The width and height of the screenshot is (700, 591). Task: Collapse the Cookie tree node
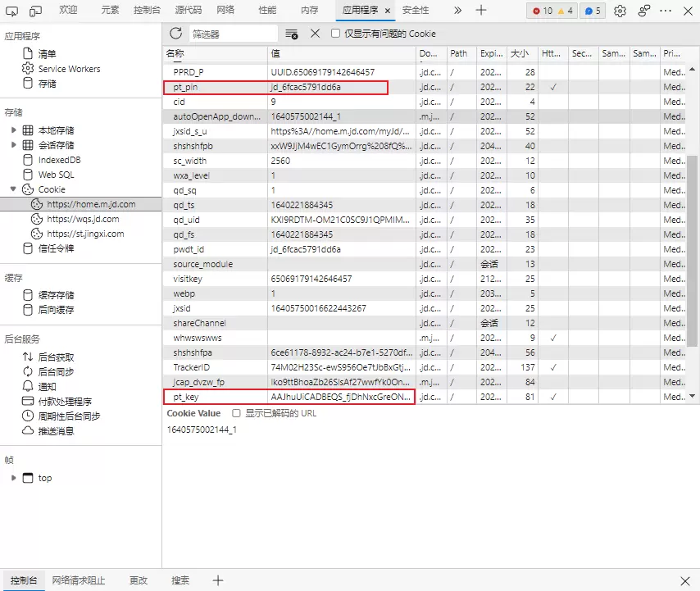point(13,189)
